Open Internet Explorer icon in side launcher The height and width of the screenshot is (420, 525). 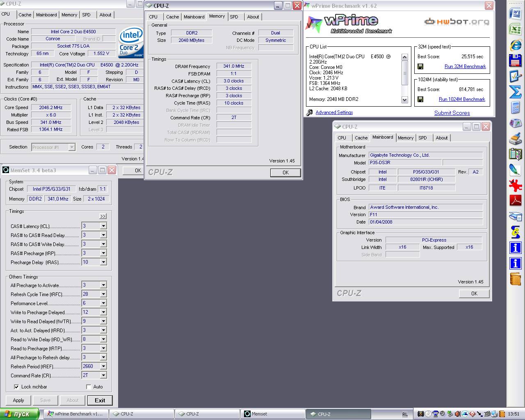coord(515,44)
